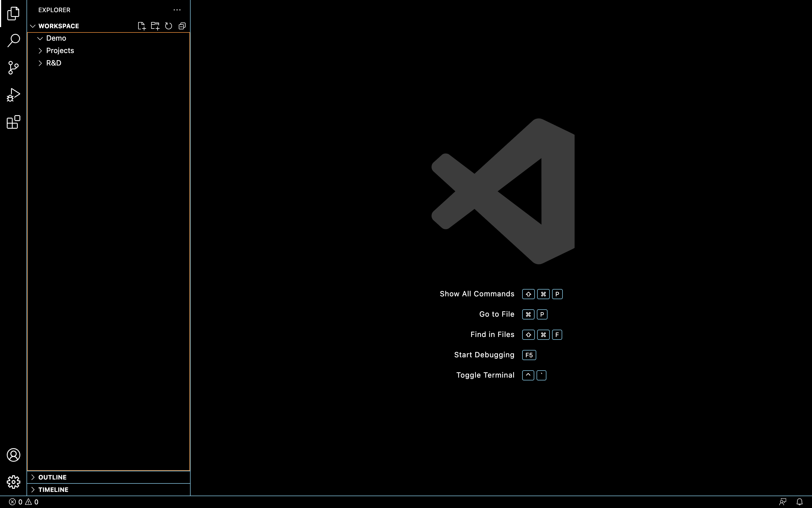Select the Demo folder label
812x508 pixels.
click(x=56, y=38)
